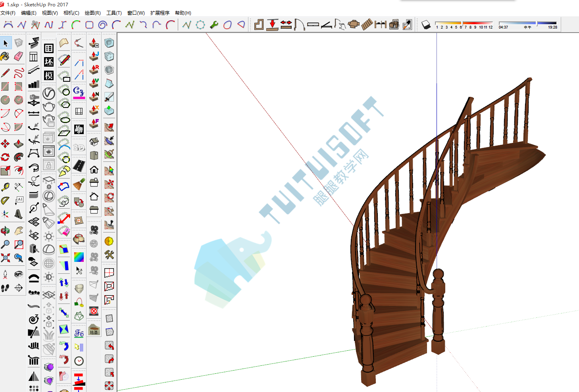Go to Previous view tool
Viewport: 579px width, 392px height.
coord(19,258)
